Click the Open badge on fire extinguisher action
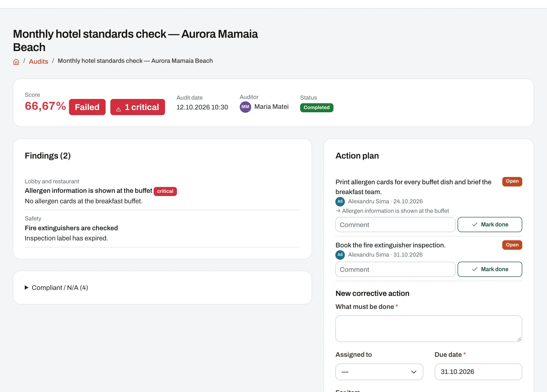This screenshot has width=547, height=392. (512, 245)
